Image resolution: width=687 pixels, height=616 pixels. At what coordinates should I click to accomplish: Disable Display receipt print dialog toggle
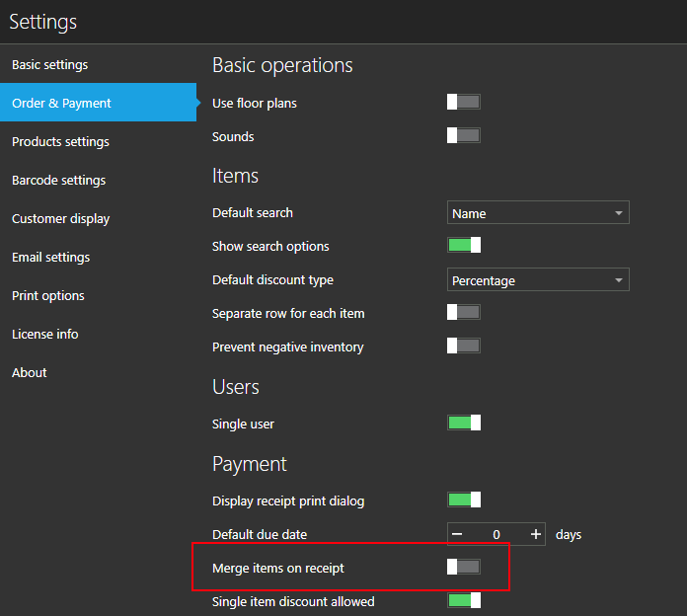[x=464, y=500]
